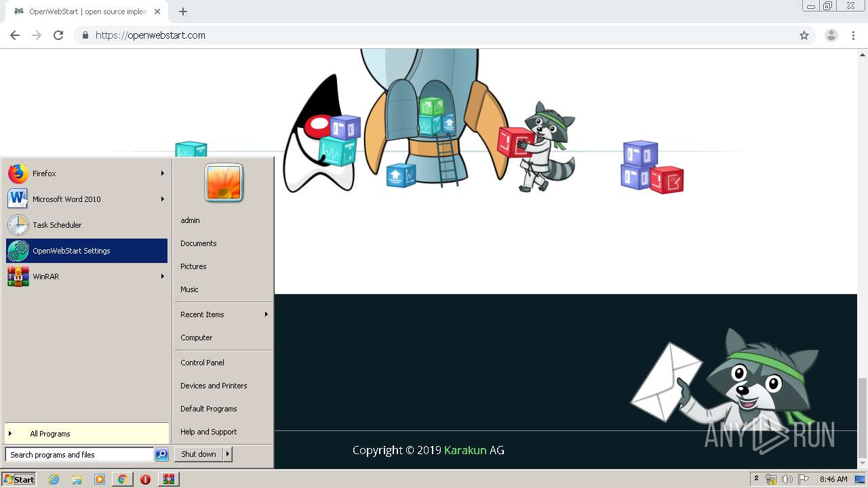The height and width of the screenshot is (488, 868).
Task: Open the Shut down options arrow
Action: [x=228, y=454]
